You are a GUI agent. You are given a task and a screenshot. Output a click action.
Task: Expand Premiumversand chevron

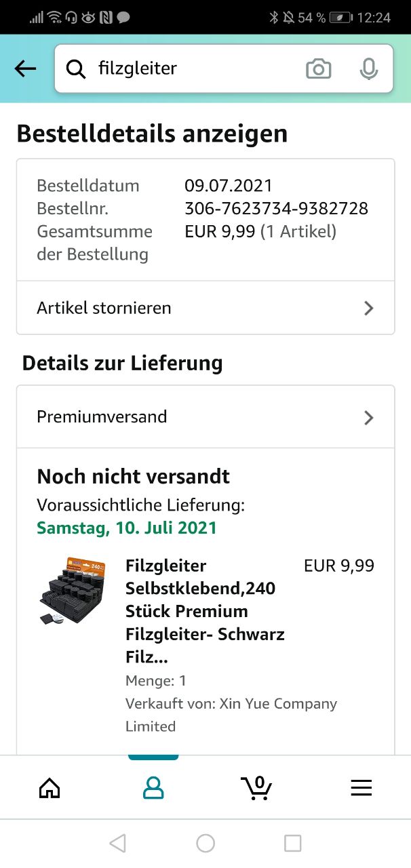pos(369,417)
